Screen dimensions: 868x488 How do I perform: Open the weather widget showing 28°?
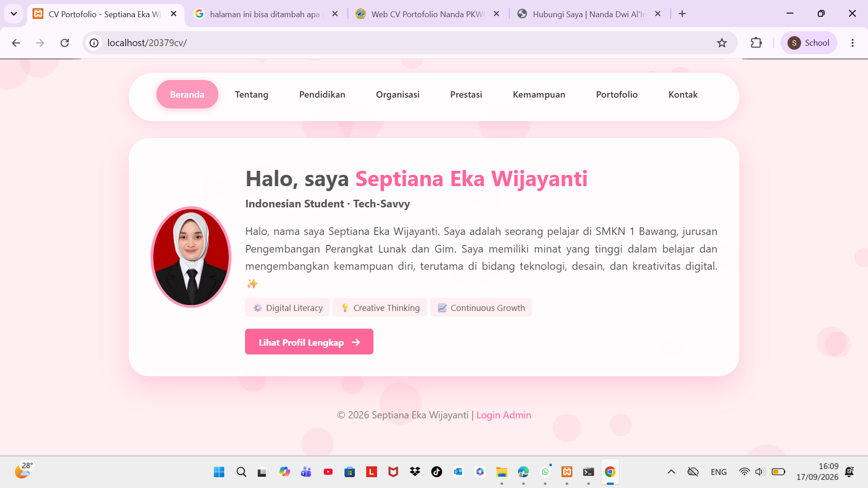point(24,471)
